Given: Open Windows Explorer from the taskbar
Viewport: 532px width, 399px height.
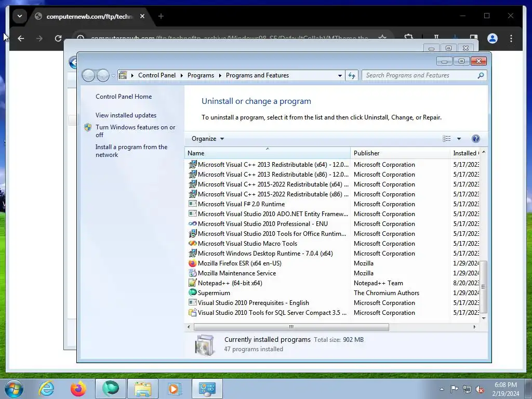Looking at the screenshot, I should (x=143, y=389).
